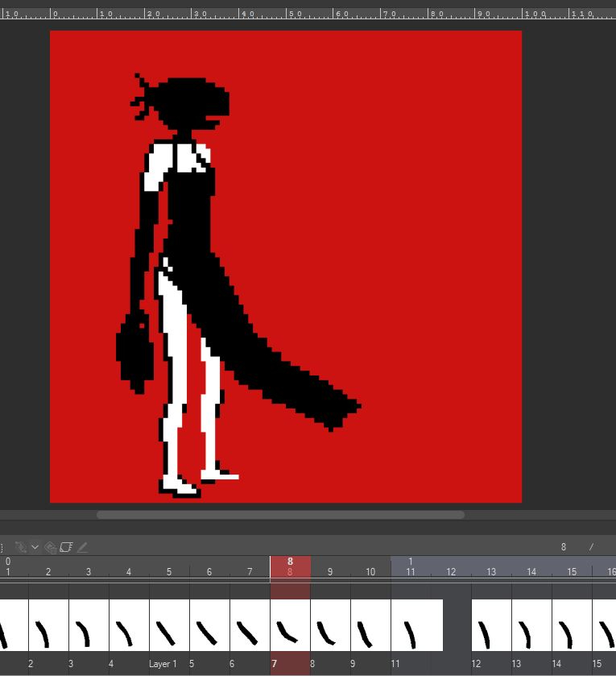
Task: Click the canvas horizontal scrollbar
Action: click(280, 515)
